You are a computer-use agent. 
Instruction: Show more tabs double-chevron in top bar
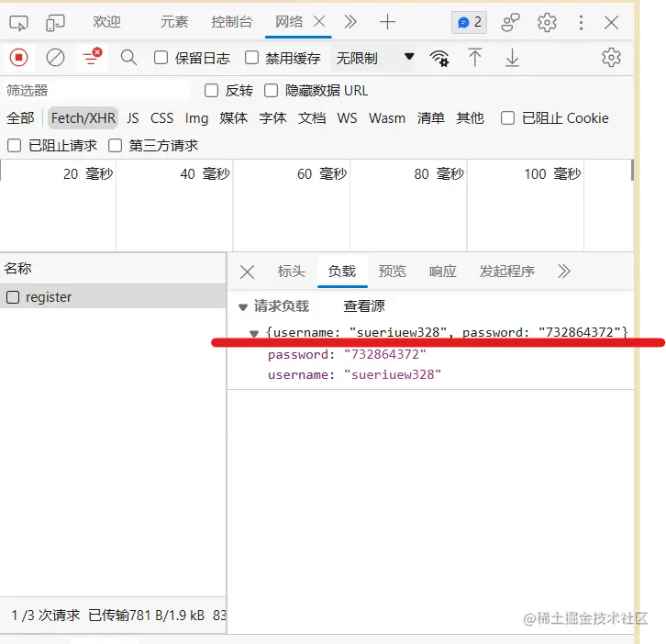coord(350,22)
